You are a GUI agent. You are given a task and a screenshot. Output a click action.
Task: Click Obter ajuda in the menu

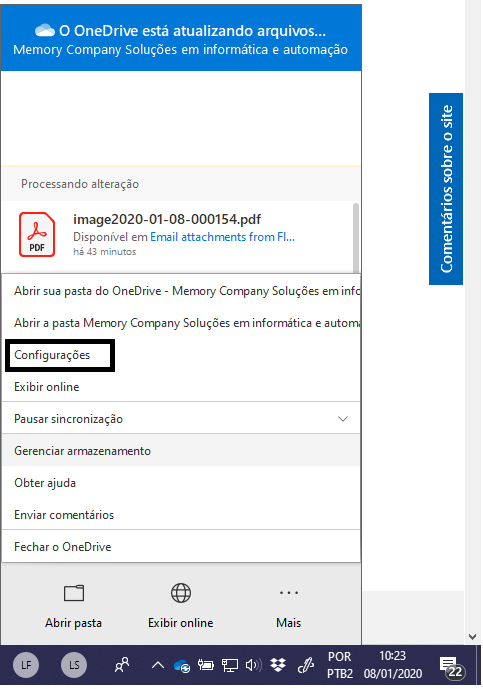pyautogui.click(x=181, y=483)
